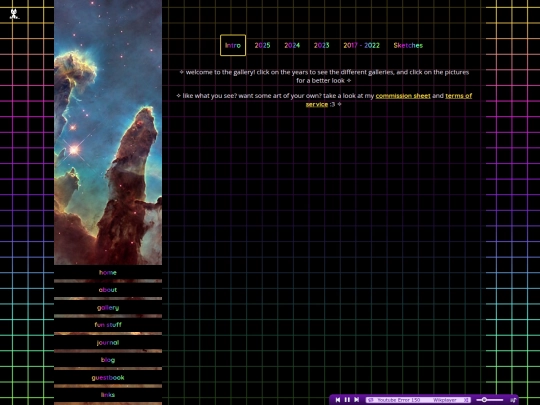This screenshot has height=405, width=540.
Task: Open the playlist music note icon
Action: click(513, 399)
